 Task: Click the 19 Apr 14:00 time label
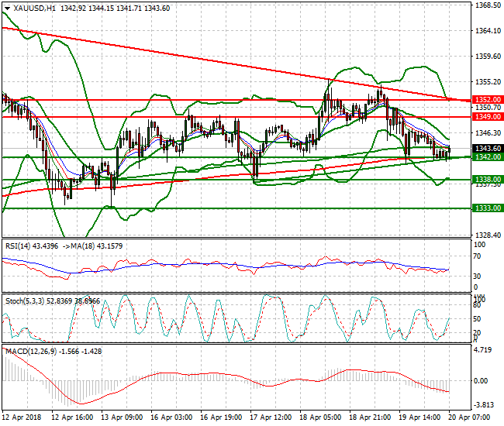(419, 417)
